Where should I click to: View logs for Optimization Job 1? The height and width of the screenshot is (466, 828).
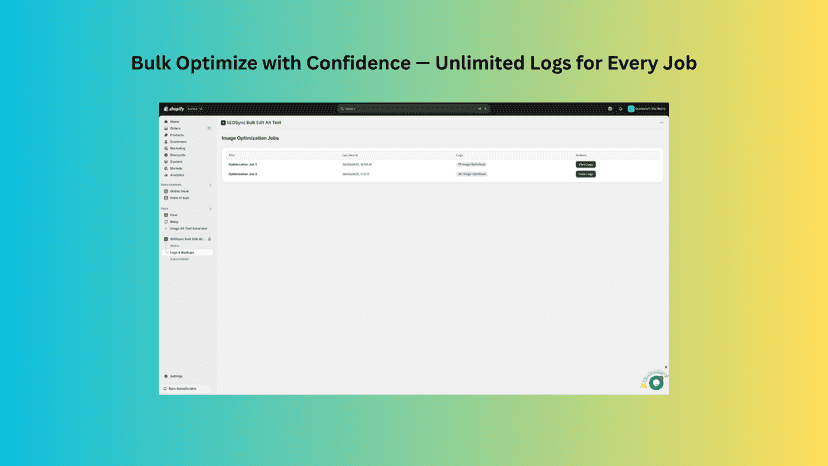(586, 164)
